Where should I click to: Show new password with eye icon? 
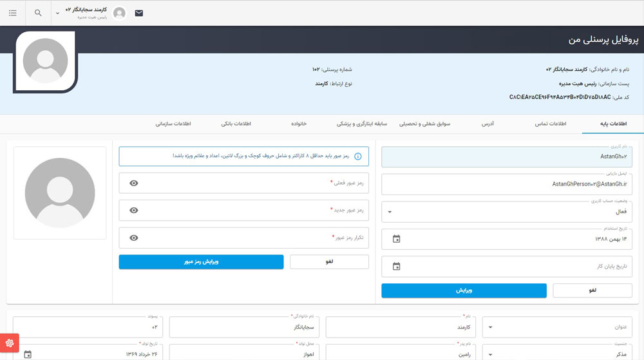pos(134,210)
